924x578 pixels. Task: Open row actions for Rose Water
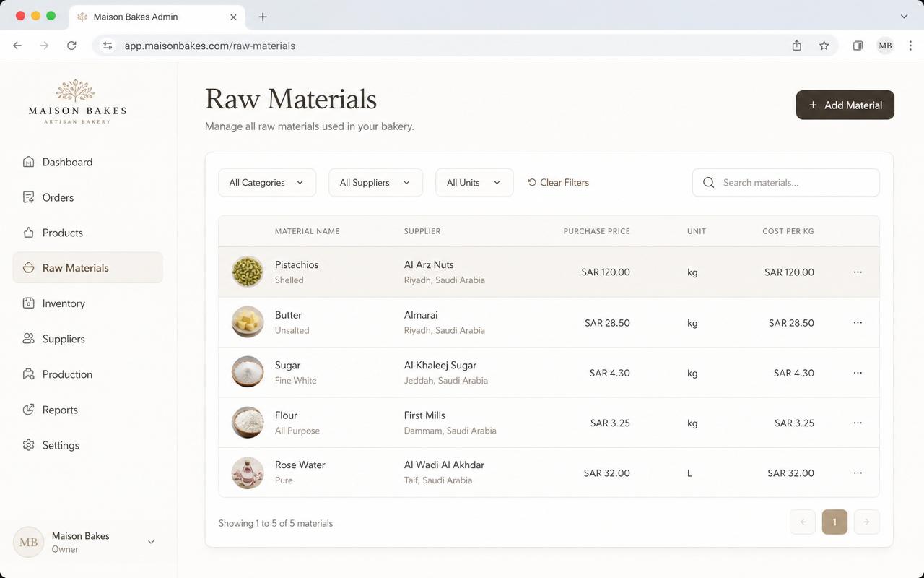pyautogui.click(x=858, y=473)
